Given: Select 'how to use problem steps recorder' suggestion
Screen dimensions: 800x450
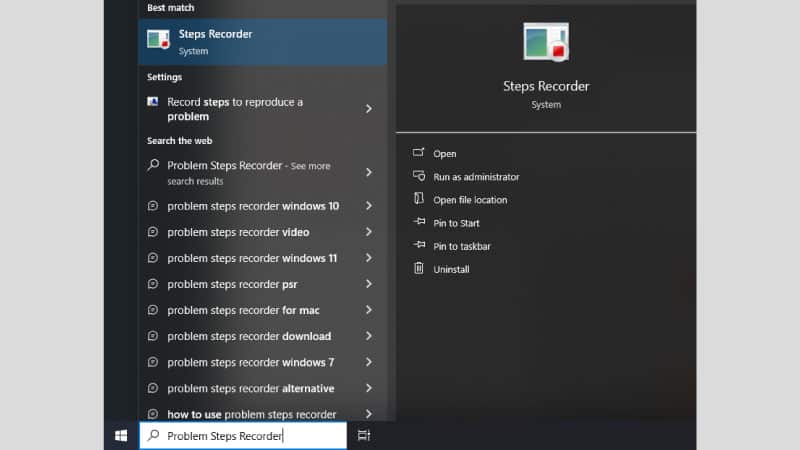Looking at the screenshot, I should [x=262, y=412].
